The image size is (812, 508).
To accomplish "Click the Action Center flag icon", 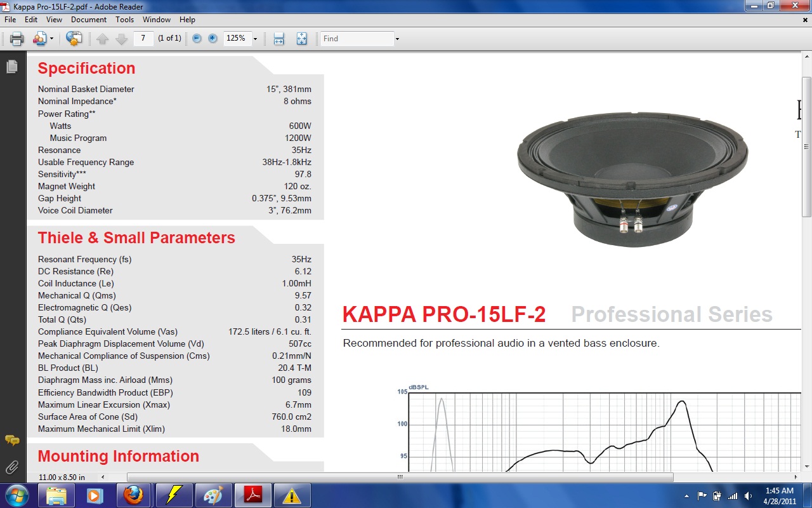I will tap(702, 495).
